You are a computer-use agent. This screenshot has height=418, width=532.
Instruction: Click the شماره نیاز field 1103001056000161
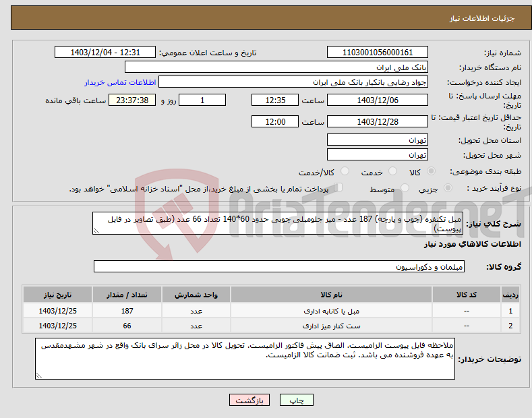click(x=378, y=53)
